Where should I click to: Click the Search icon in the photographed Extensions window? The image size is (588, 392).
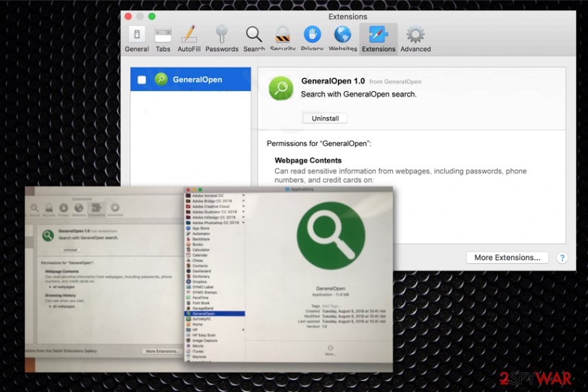tap(34, 210)
